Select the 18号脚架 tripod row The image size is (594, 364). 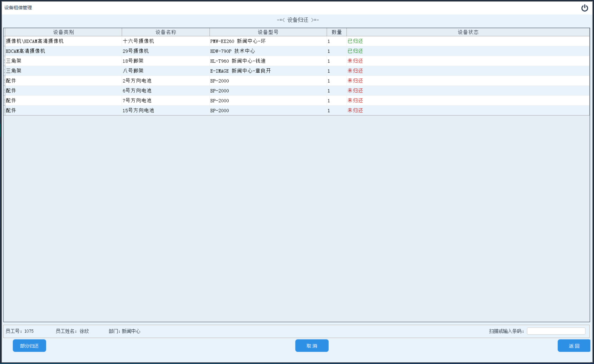point(133,61)
